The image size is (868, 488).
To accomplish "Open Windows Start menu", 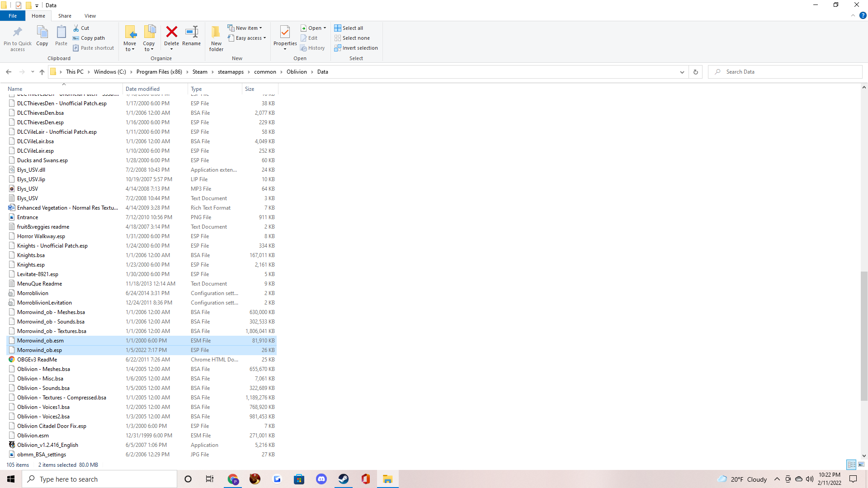I will point(11,479).
